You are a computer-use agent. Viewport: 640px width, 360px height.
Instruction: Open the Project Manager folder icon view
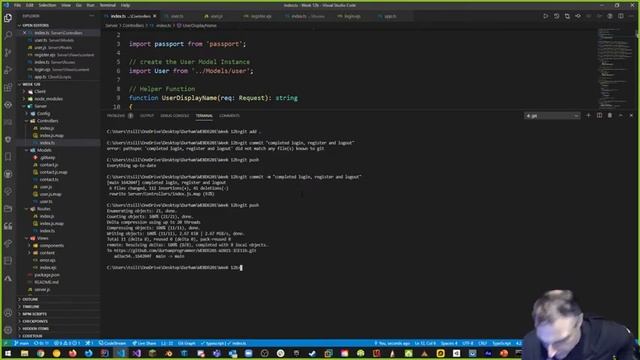(8, 209)
